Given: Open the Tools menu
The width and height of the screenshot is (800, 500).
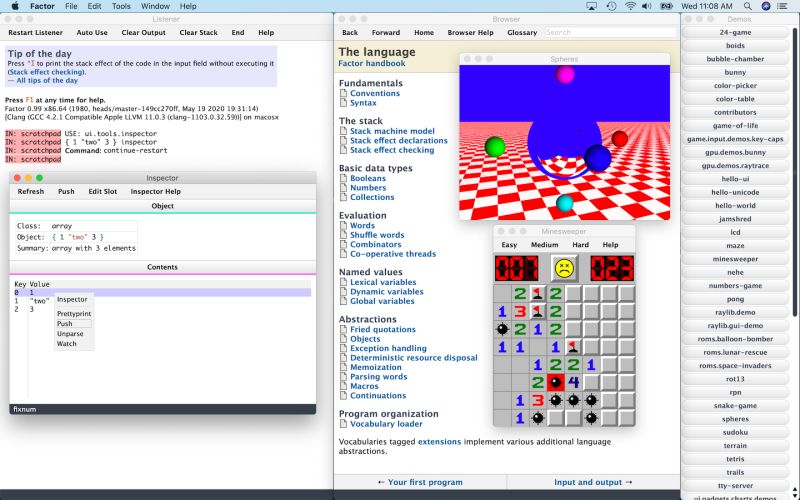Looking at the screenshot, I should [x=121, y=6].
